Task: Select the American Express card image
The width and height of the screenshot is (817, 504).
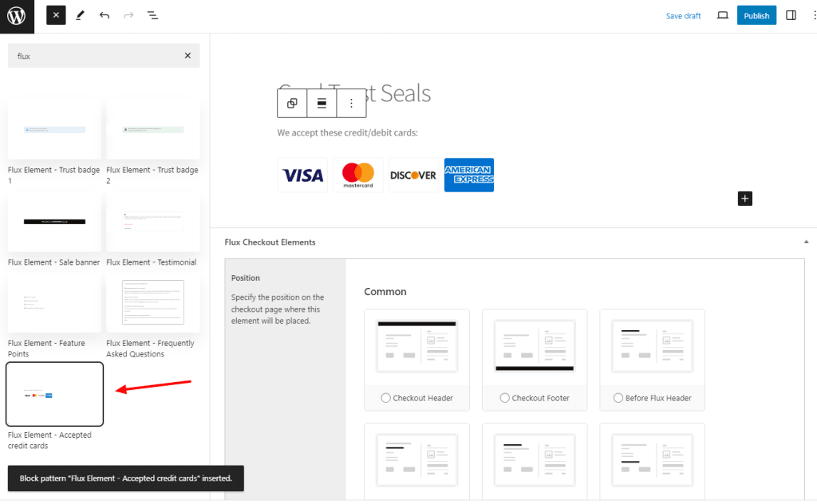Action: coord(469,175)
